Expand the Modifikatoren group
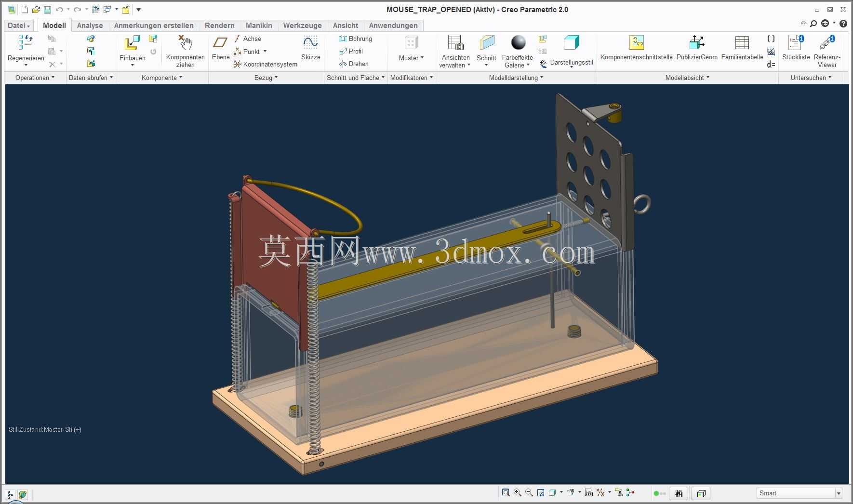Screen dimensions: 853x504 coord(412,78)
